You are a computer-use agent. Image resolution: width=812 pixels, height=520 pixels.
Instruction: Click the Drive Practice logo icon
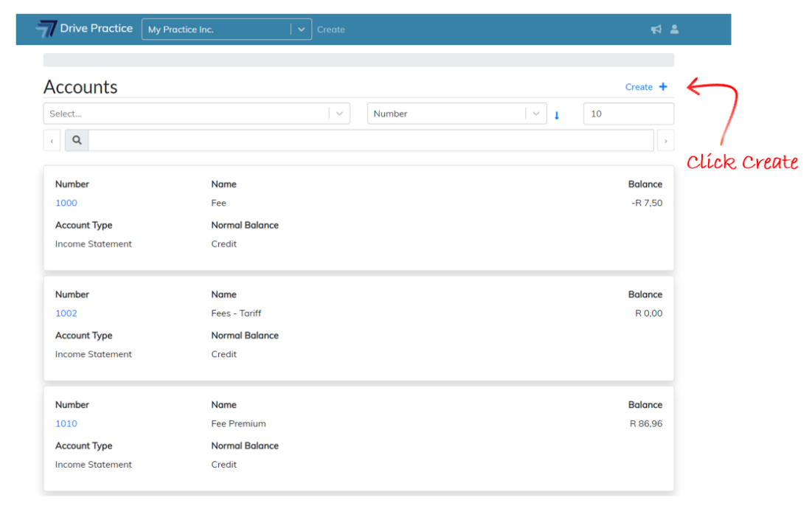coord(46,29)
